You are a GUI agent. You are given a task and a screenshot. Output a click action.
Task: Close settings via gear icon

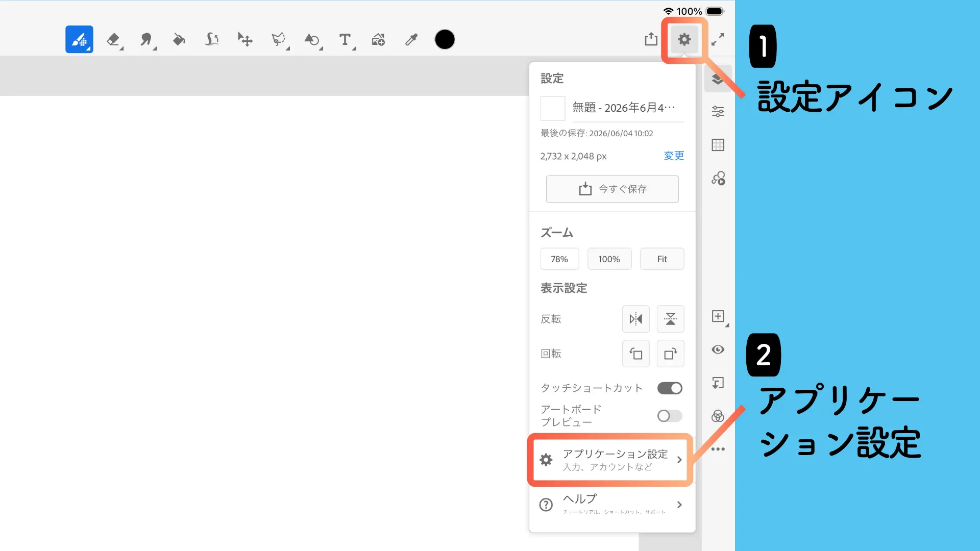pos(684,39)
